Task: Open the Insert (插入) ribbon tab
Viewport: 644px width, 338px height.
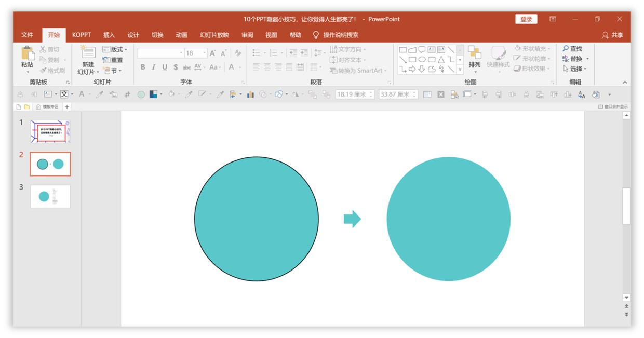Action: [x=109, y=35]
